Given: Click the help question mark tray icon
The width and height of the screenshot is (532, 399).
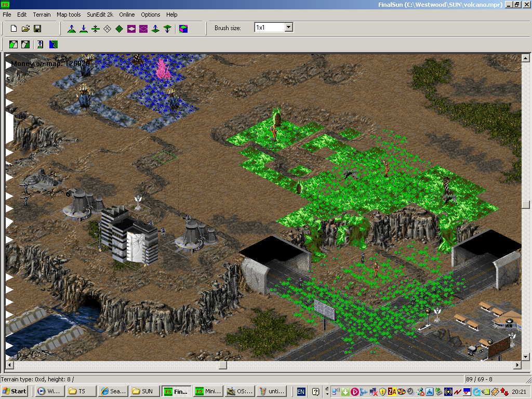Looking at the screenshot, I should (x=315, y=392).
